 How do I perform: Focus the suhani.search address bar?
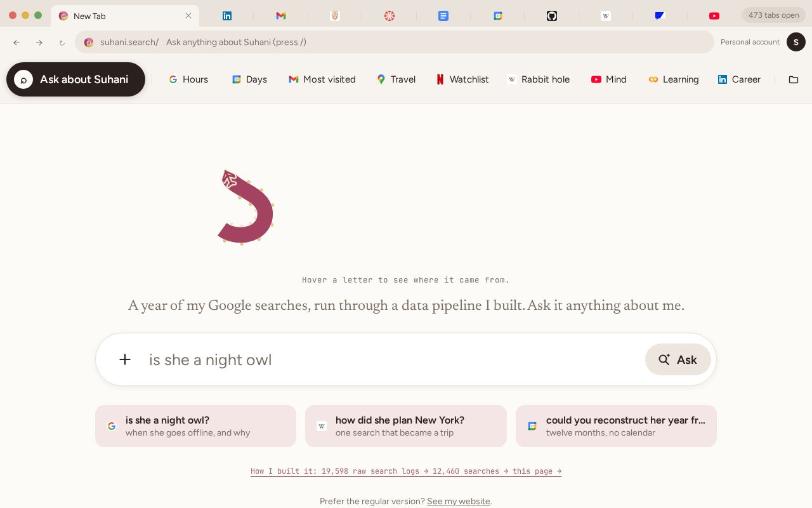[394, 42]
